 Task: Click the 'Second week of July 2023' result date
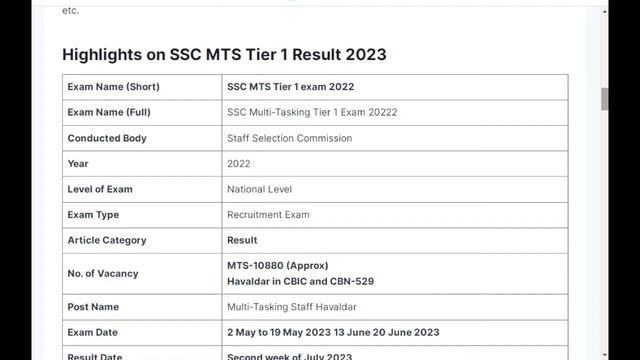click(x=289, y=356)
